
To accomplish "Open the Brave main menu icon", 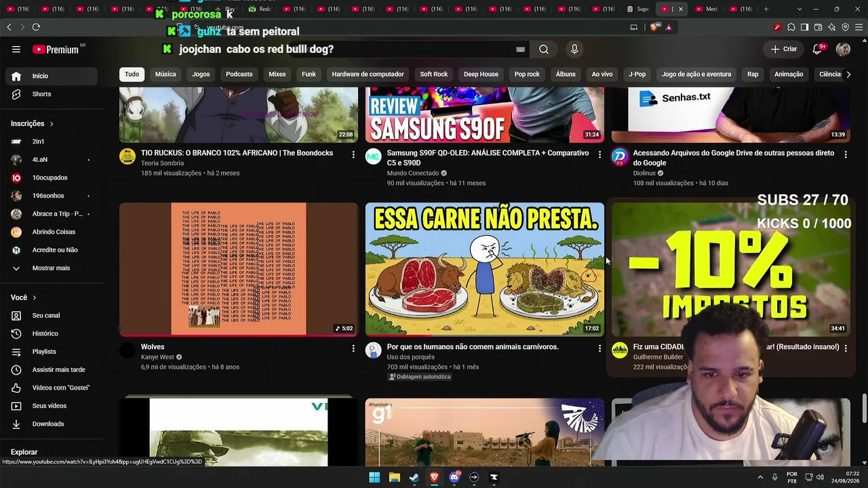I will point(859,27).
